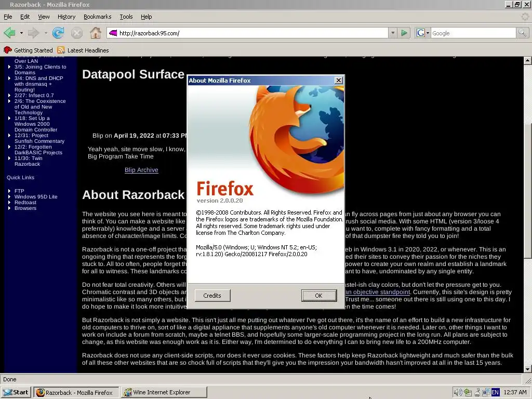Close the About Mozilla Firefox dialog
Viewport: 532px width, 399px height.
coord(338,81)
